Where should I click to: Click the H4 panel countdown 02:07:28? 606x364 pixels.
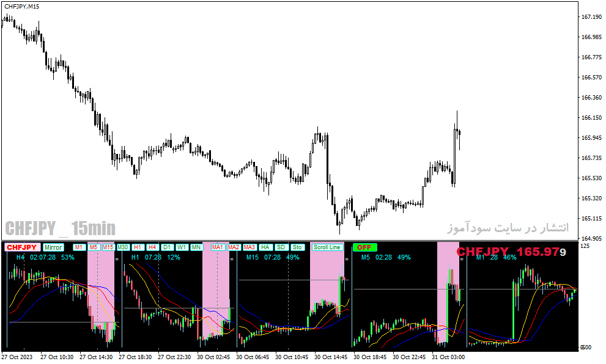click(43, 257)
